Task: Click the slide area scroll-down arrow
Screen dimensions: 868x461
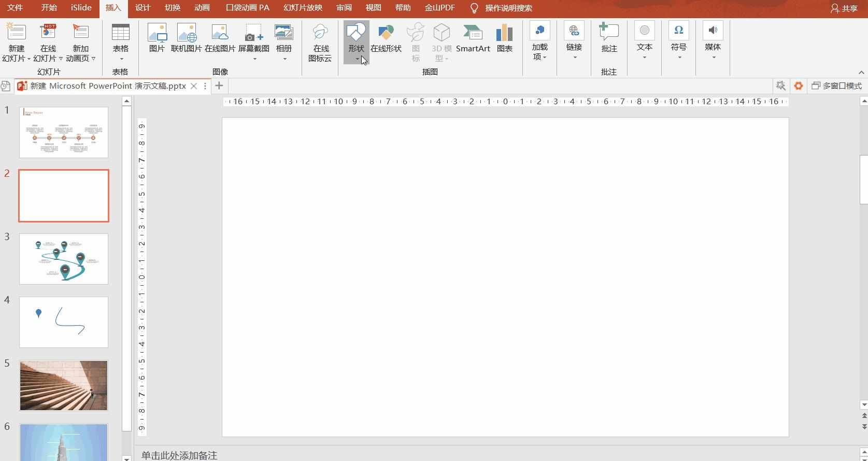Action: [x=863, y=404]
